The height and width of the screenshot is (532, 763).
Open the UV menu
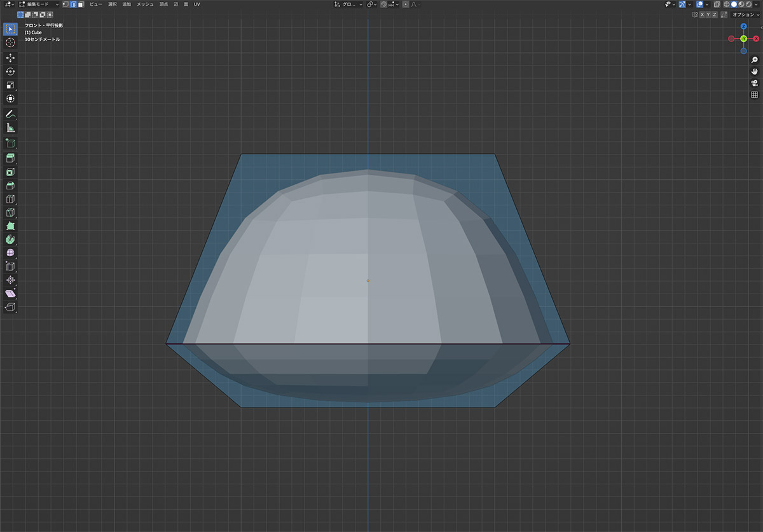coord(196,4)
